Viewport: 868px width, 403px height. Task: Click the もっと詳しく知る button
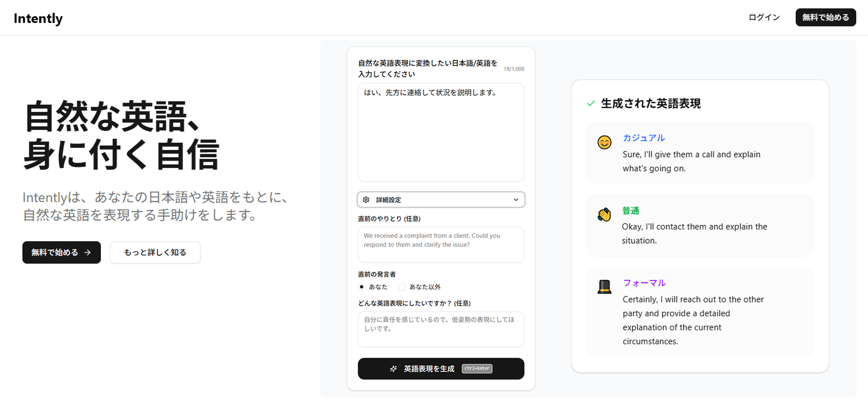click(x=155, y=252)
